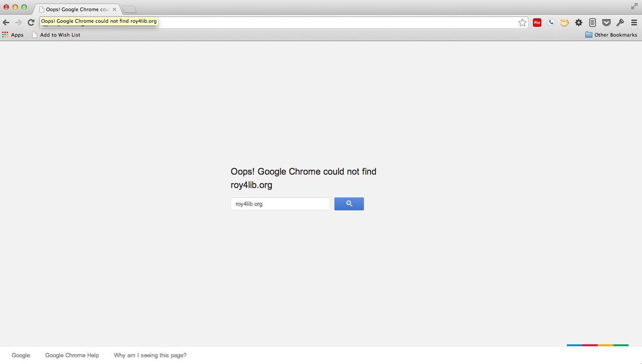Viewport: 642px width, 364px height.
Task: Click the roy4lib org search field
Action: click(280, 204)
